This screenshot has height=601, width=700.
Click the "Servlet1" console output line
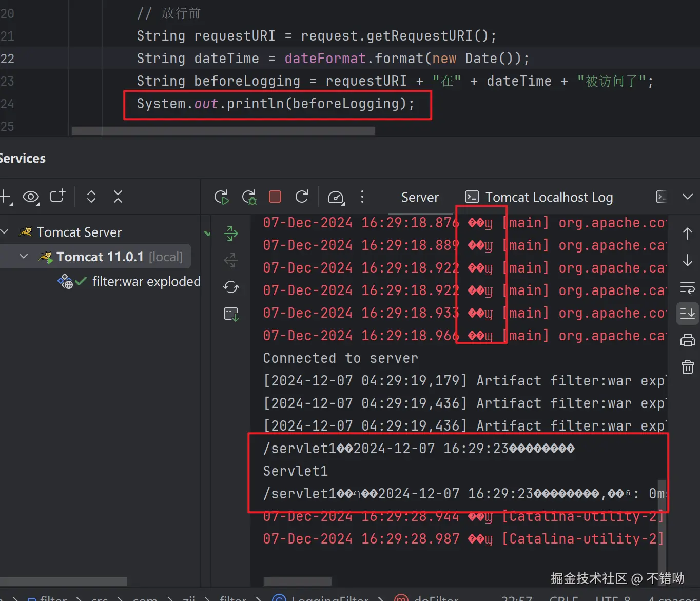(x=295, y=471)
